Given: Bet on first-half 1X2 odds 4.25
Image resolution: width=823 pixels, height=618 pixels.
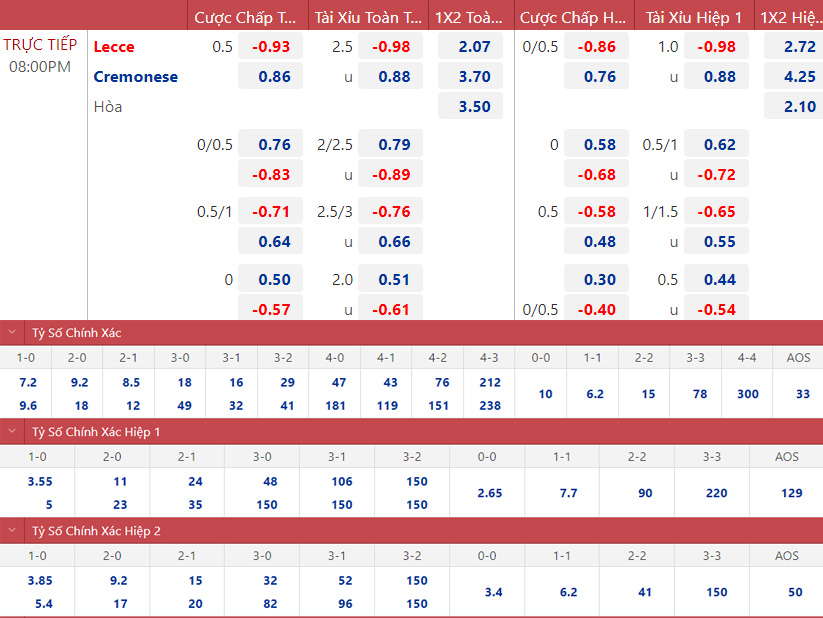Looking at the screenshot, I should point(799,77).
